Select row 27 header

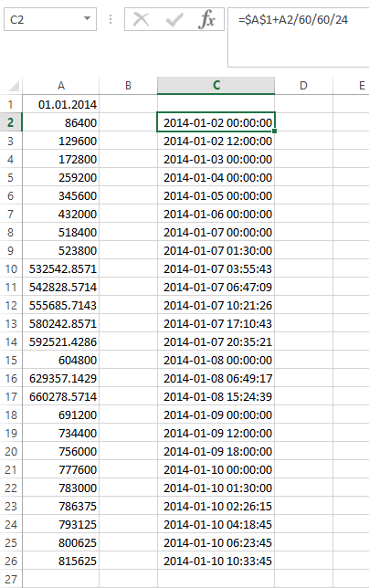11,579
